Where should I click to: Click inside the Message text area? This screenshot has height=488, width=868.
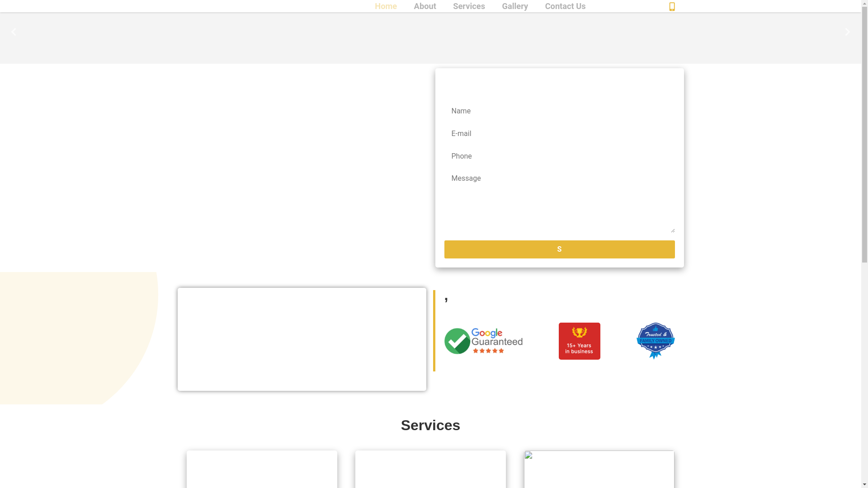pos(559,202)
